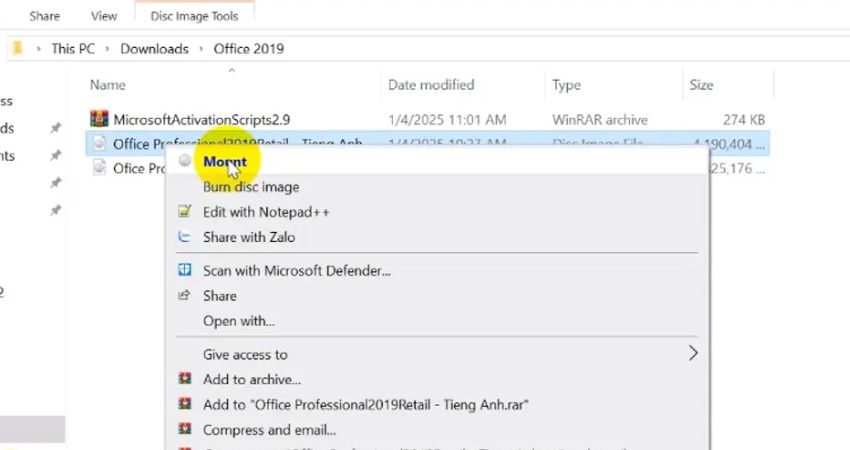Click the share icon in the context menu
This screenshot has width=850, height=450.
click(184, 296)
